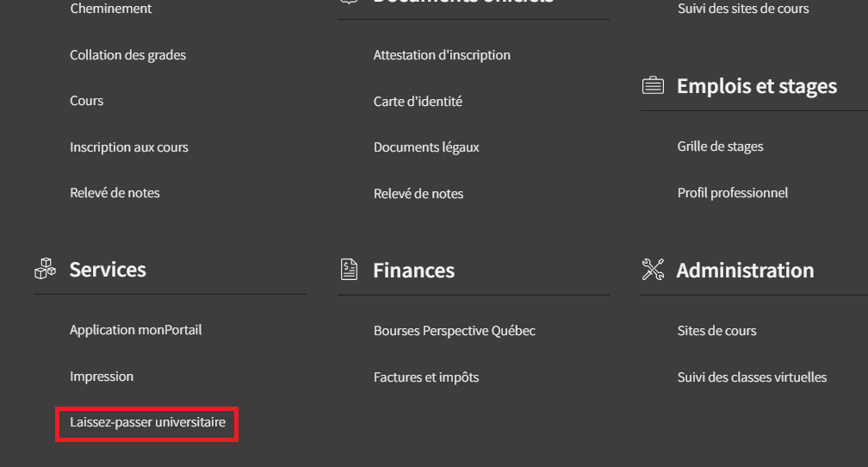Open Bourses Perspective Québec
868x467 pixels.
pyautogui.click(x=455, y=331)
